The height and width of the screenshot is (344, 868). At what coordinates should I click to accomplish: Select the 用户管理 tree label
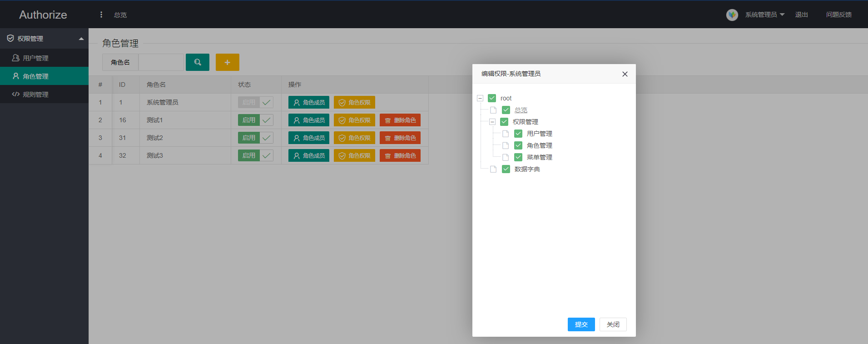(540, 134)
